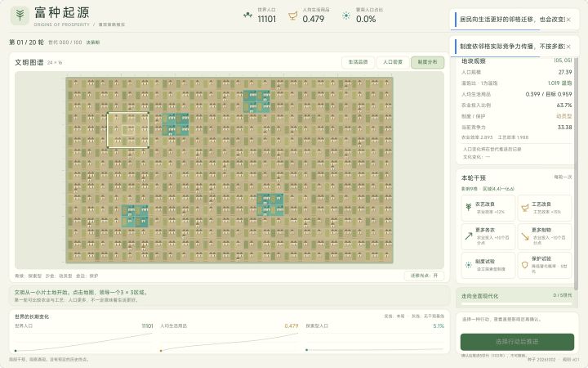Choose the 保护试验 intervention
Image resolution: width=588 pixels, height=368 pixels.
click(x=545, y=266)
